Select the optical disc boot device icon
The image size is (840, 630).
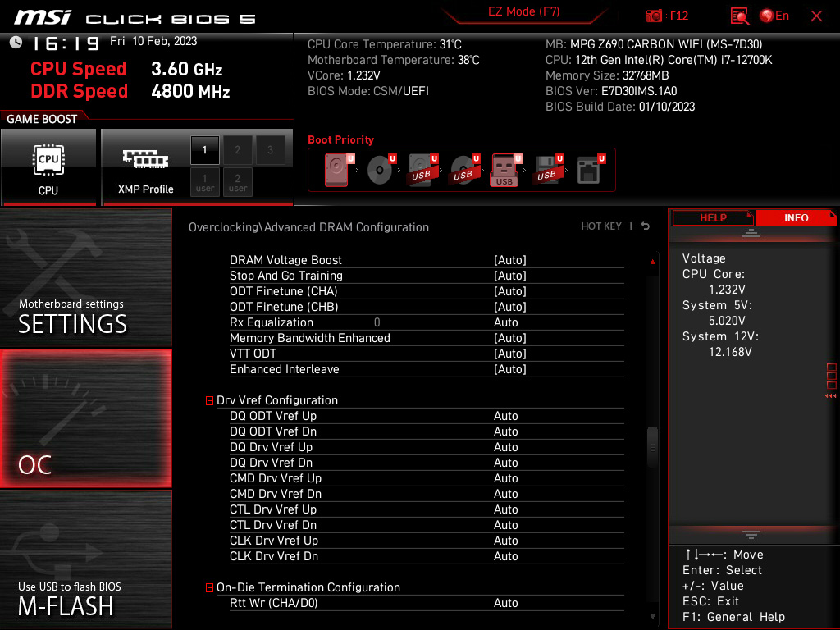[x=381, y=170]
